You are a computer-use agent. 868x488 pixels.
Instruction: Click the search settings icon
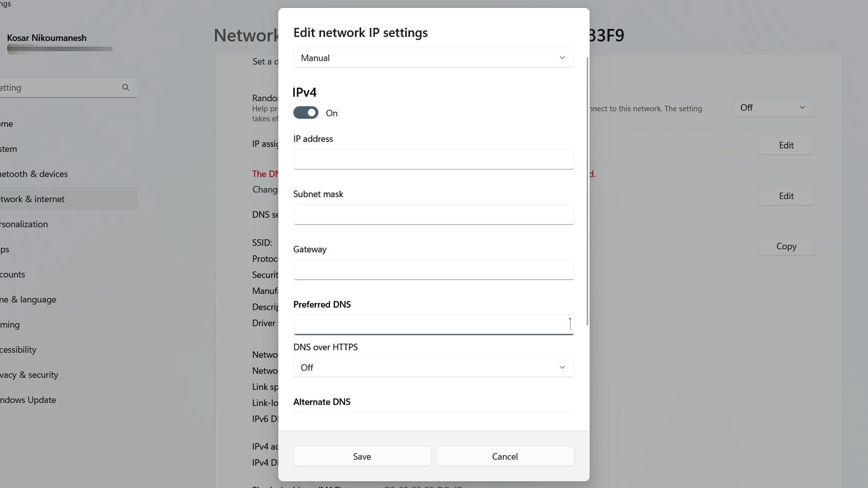pyautogui.click(x=125, y=87)
